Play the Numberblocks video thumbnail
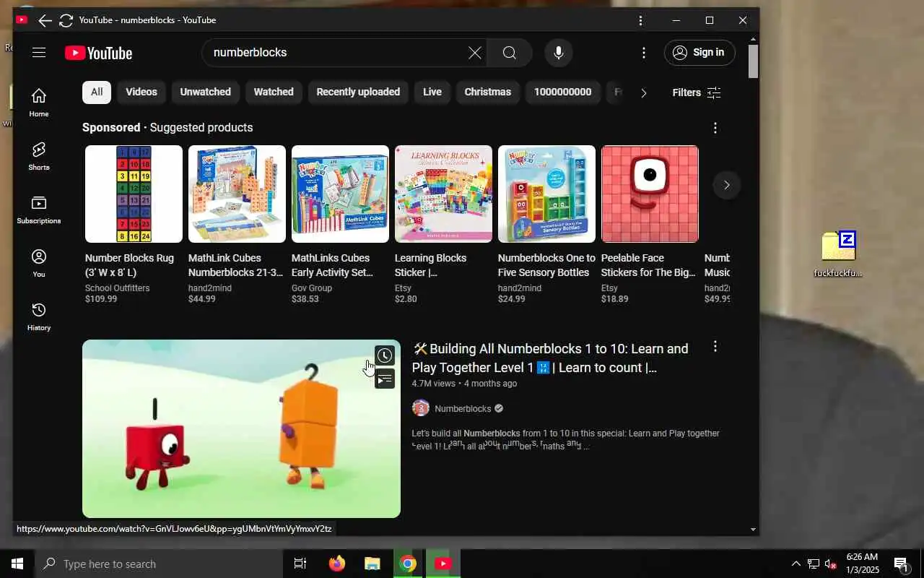Screen dimensions: 924x578 click(241, 428)
